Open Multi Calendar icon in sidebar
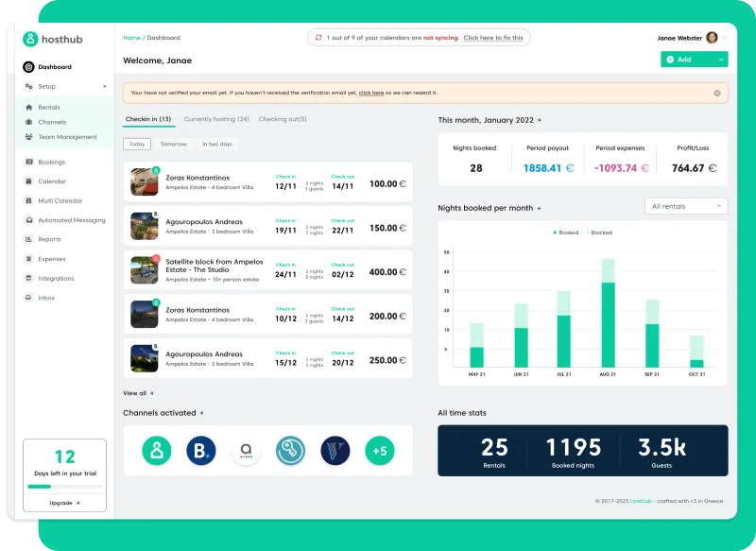This screenshot has height=551, width=756. 29,200
